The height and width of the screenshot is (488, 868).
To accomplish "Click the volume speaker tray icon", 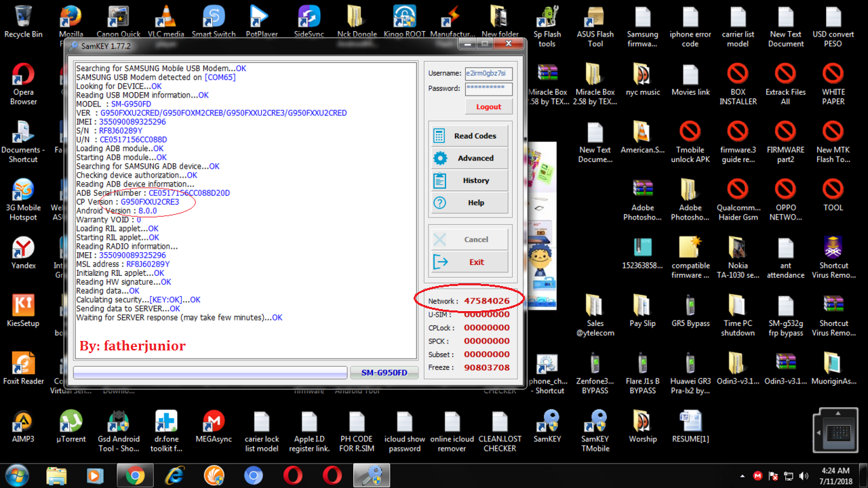I will (x=804, y=476).
